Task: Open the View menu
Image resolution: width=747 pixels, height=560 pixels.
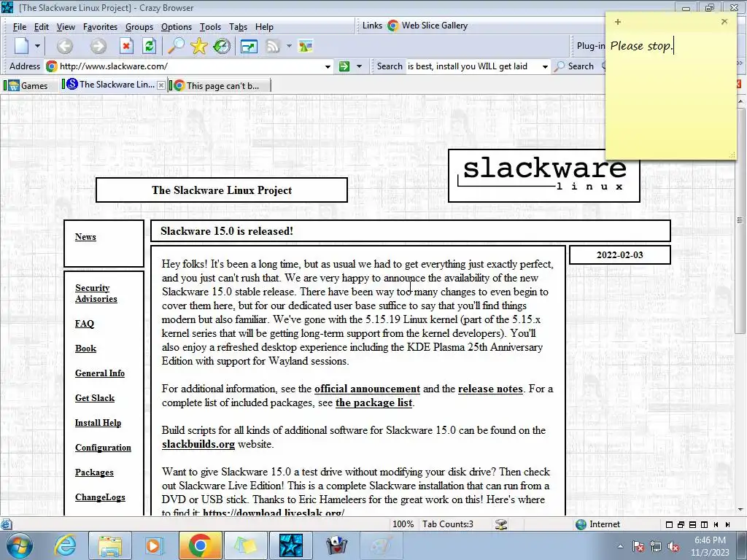Action: 66,27
